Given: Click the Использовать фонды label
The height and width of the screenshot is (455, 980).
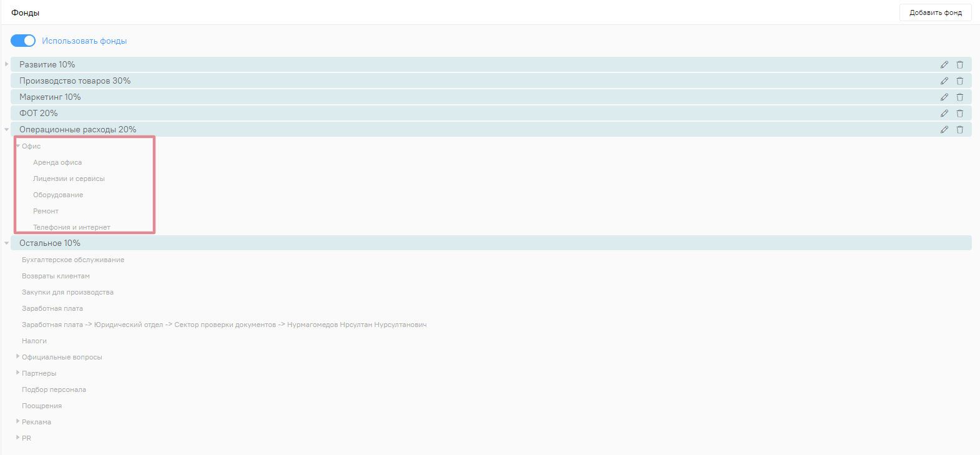Looking at the screenshot, I should 84,41.
